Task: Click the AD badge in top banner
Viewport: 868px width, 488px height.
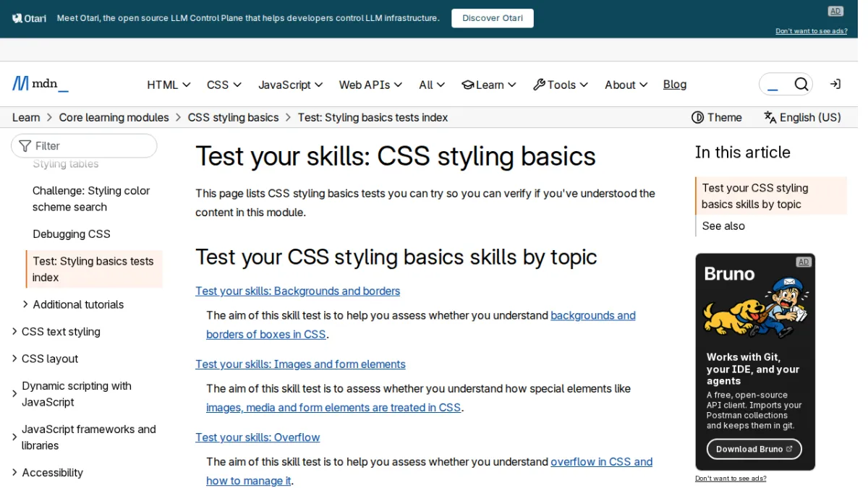Action: [835, 11]
